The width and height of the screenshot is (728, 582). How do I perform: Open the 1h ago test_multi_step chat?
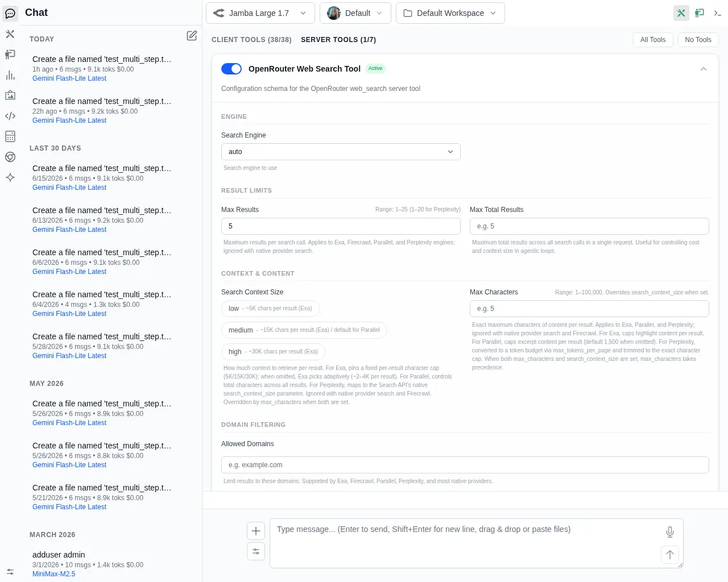pos(102,69)
